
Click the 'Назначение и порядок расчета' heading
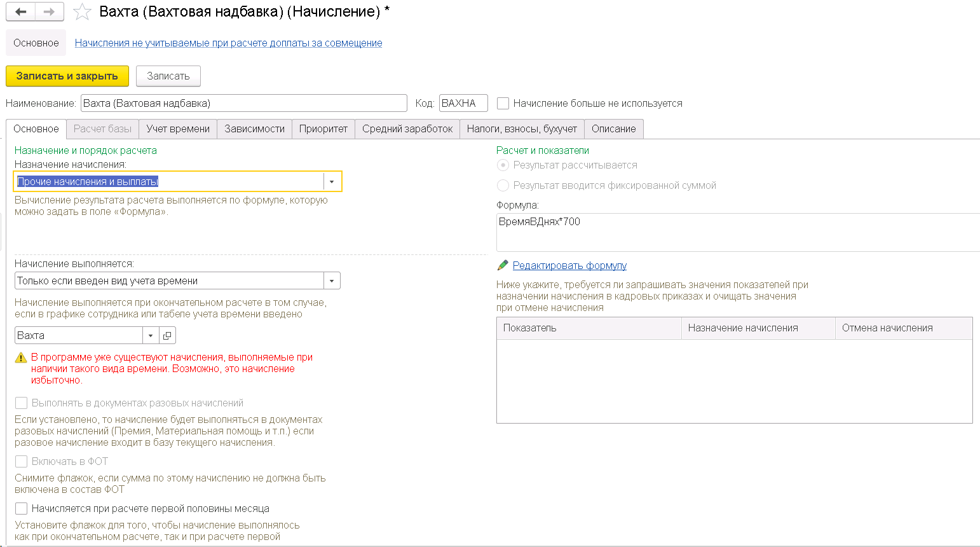(86, 150)
